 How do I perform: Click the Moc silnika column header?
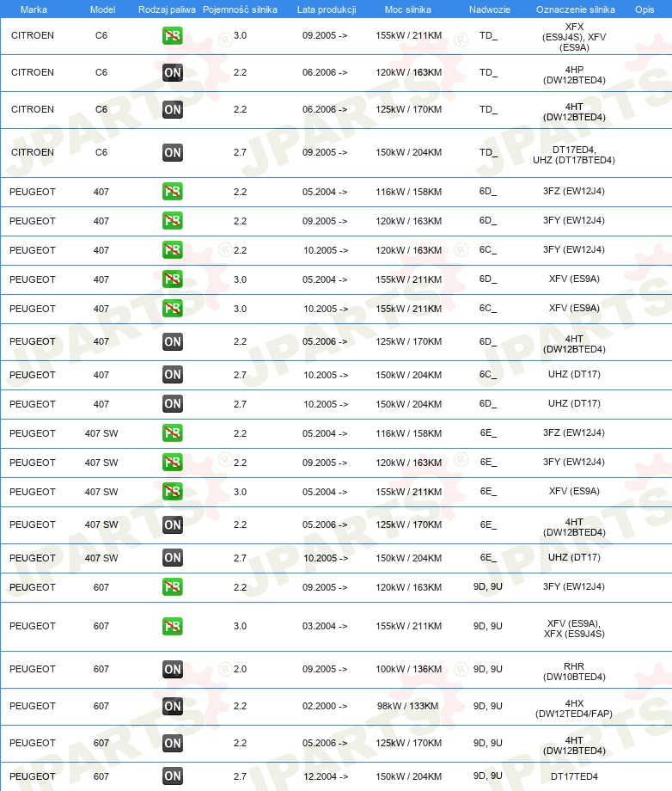click(x=408, y=9)
